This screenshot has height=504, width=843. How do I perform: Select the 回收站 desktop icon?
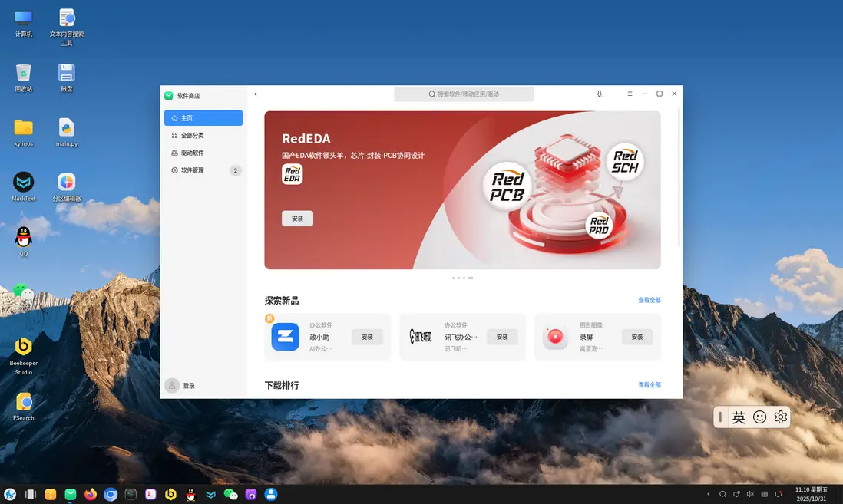(24, 78)
